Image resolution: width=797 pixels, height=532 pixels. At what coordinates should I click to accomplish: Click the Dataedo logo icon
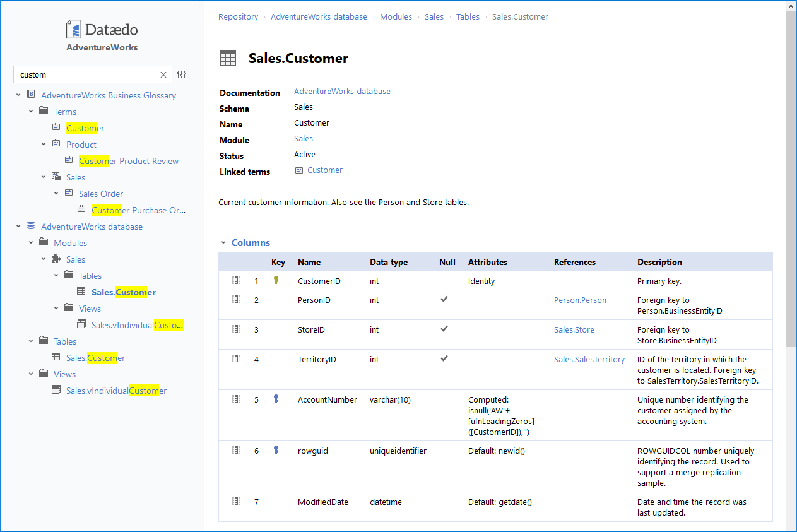pyautogui.click(x=74, y=29)
